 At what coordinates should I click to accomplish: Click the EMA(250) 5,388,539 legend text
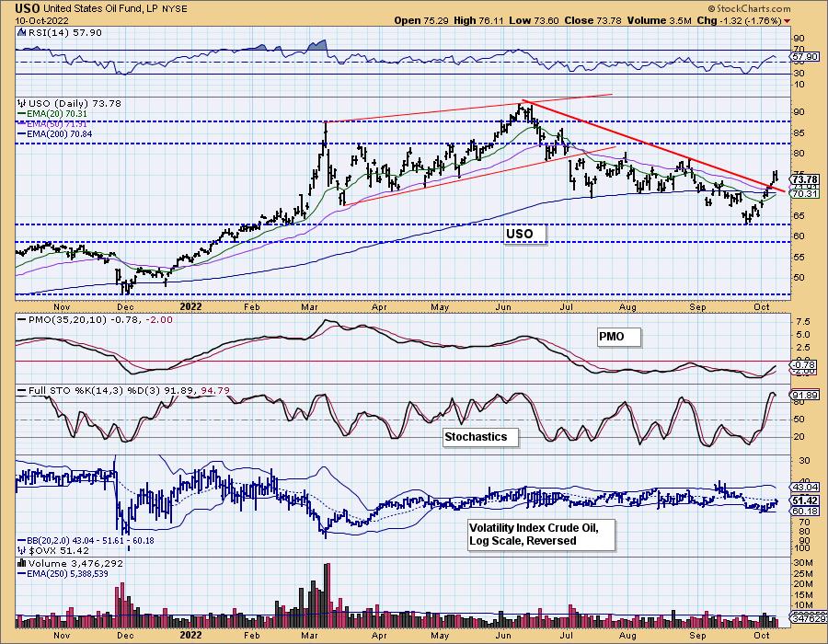(x=67, y=573)
